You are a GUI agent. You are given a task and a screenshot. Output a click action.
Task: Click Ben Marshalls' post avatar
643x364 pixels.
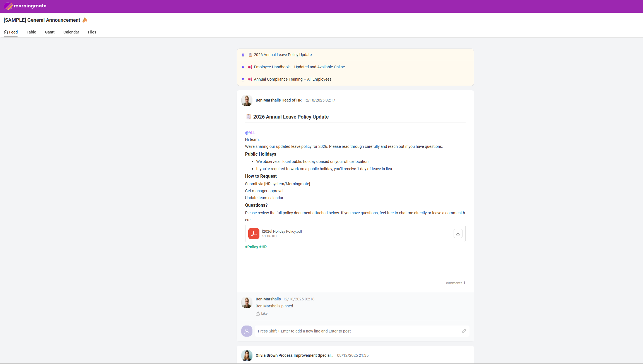pos(247,100)
